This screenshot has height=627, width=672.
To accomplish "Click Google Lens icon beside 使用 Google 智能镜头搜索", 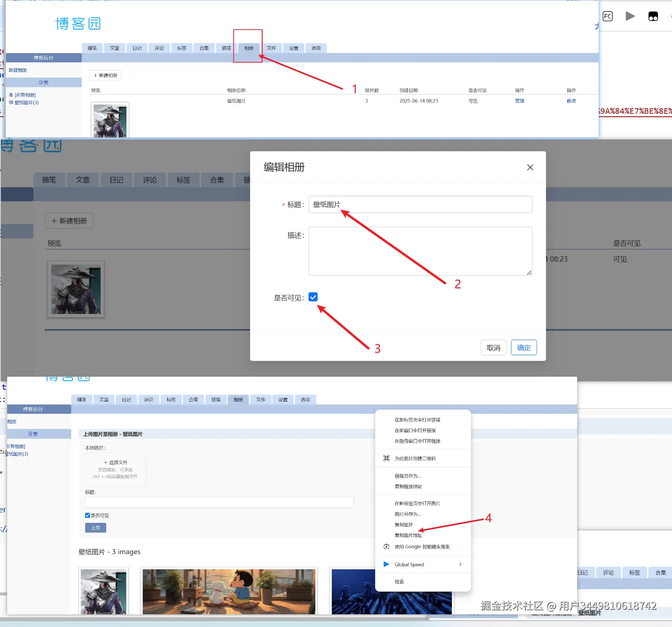I will pyautogui.click(x=386, y=547).
